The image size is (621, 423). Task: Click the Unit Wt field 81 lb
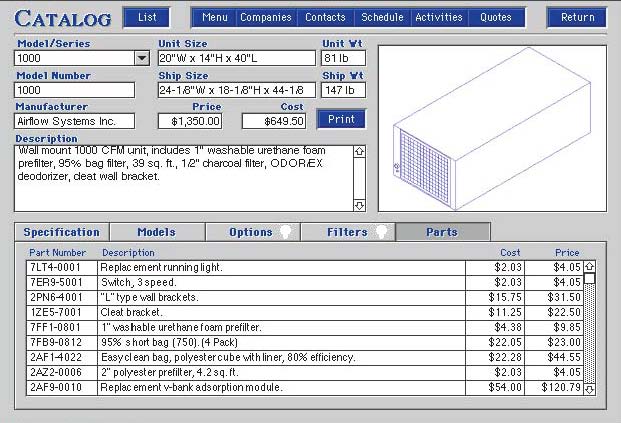coord(343,58)
